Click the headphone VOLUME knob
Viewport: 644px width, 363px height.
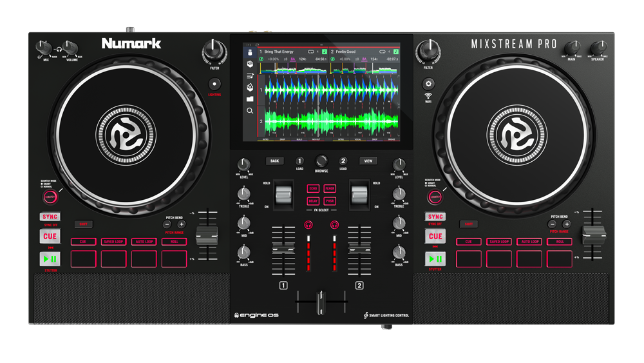[x=70, y=48]
